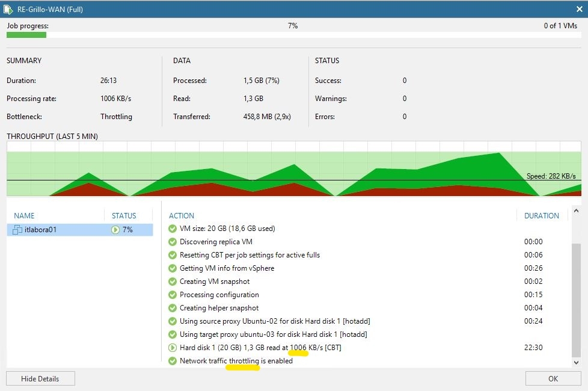Close the RE-Grillo-WAN job window
The image size is (588, 391).
[x=580, y=10]
